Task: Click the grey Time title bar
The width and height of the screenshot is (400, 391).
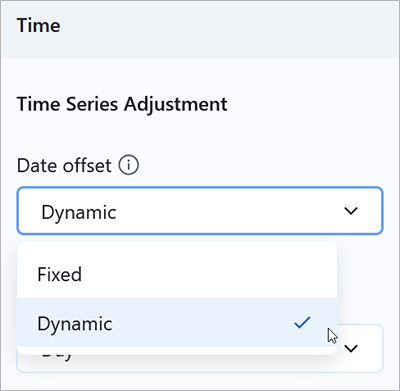Action: tap(200, 29)
